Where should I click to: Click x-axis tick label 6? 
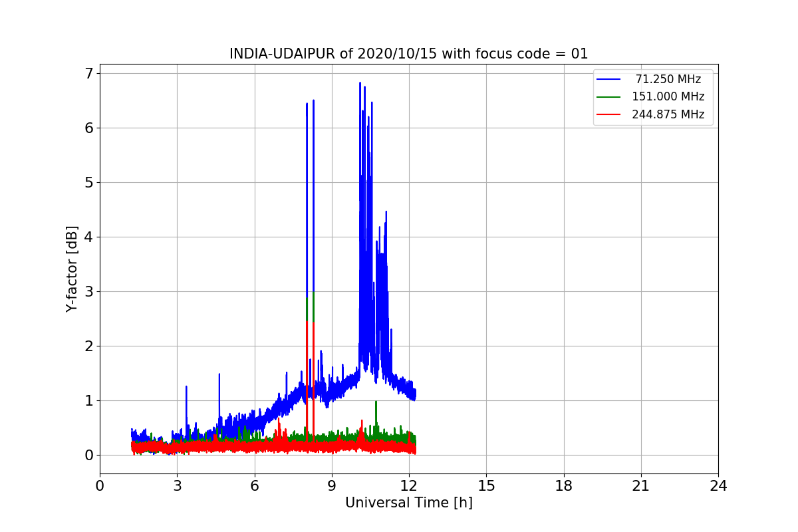(254, 486)
